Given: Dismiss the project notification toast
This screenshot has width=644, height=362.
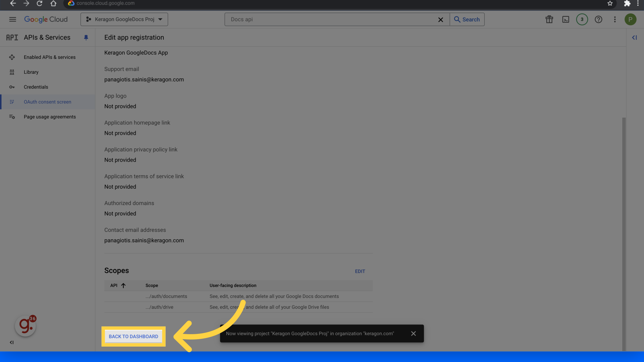Looking at the screenshot, I should pyautogui.click(x=413, y=334).
